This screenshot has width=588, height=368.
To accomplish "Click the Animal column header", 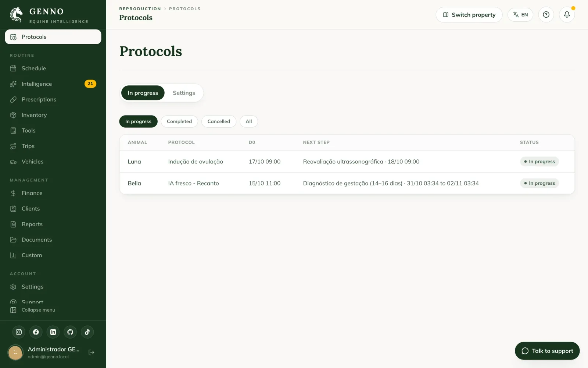I will pyautogui.click(x=137, y=142).
